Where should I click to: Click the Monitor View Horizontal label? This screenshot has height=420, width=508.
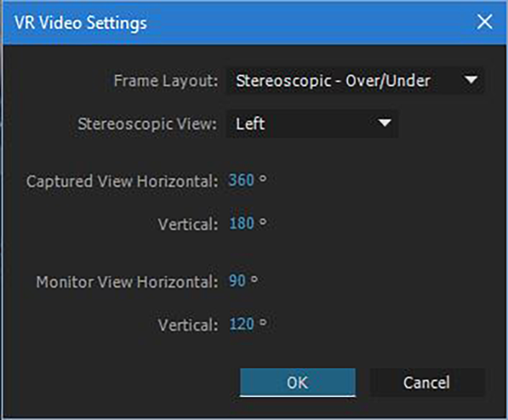click(127, 282)
